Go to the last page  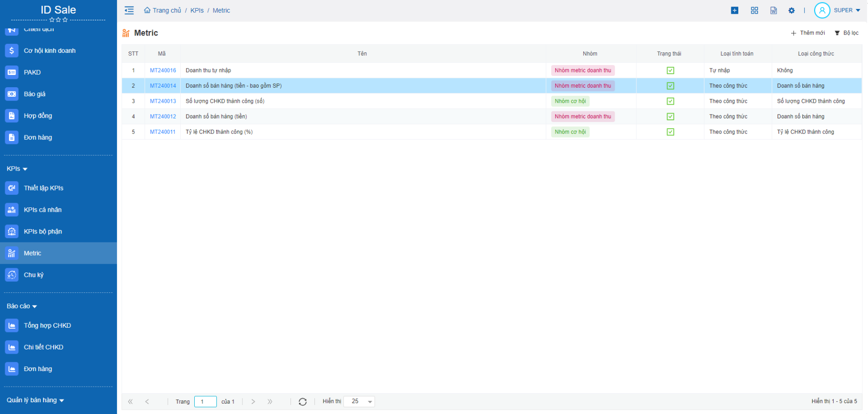(270, 402)
